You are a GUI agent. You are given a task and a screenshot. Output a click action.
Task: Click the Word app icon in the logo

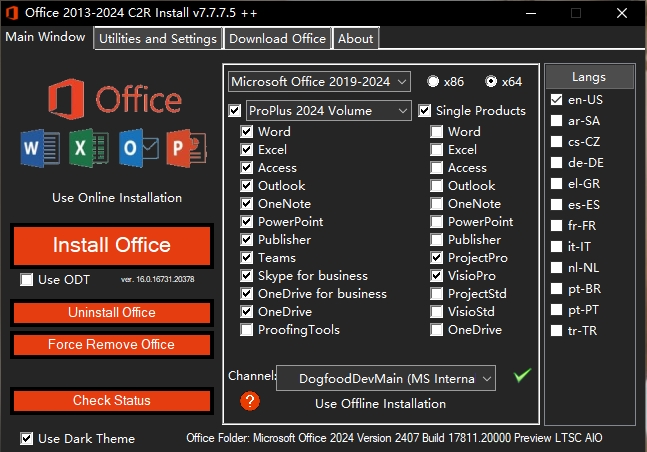point(40,148)
